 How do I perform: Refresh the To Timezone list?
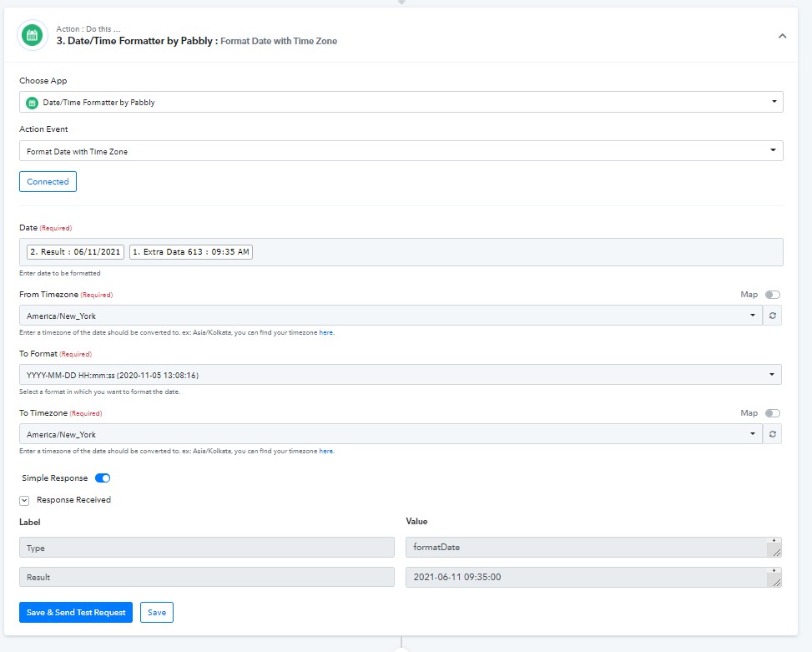[772, 434]
